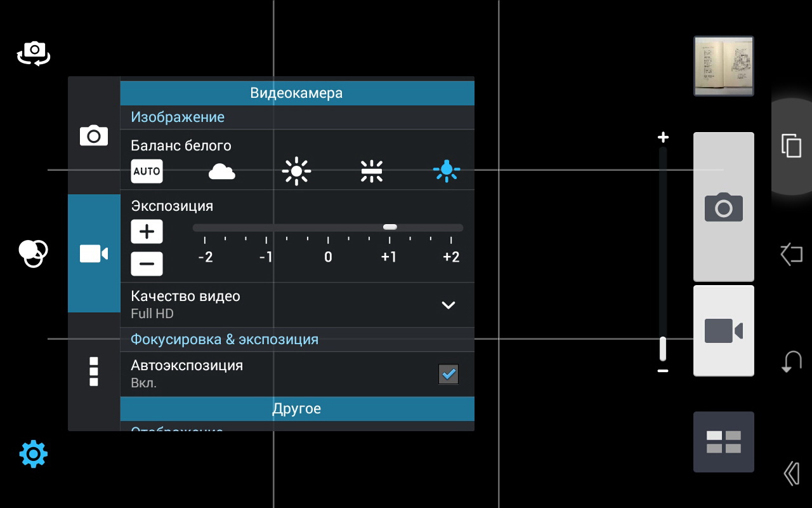
Task: Click the Баланс белого label
Action: pos(181,145)
